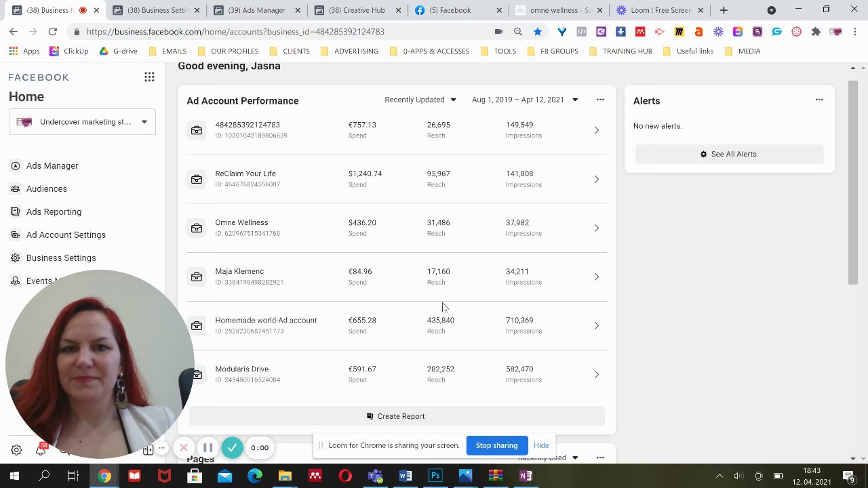Go back to the previous page

click(14, 32)
